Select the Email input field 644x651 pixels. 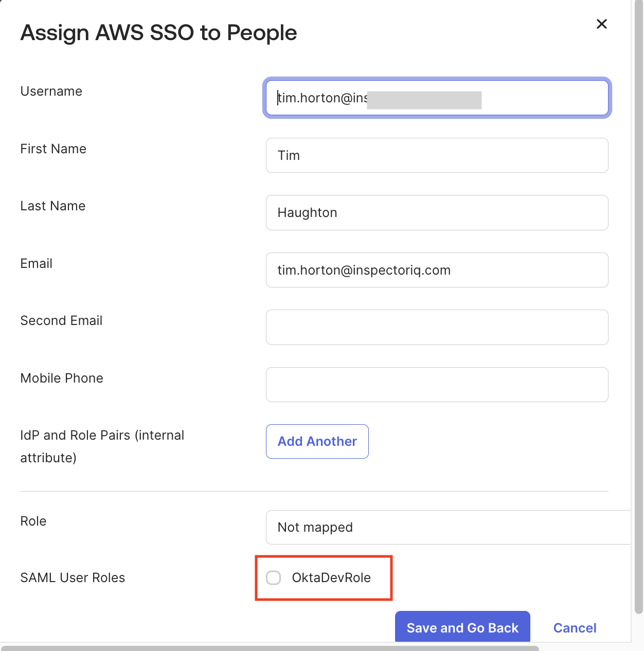(x=437, y=270)
